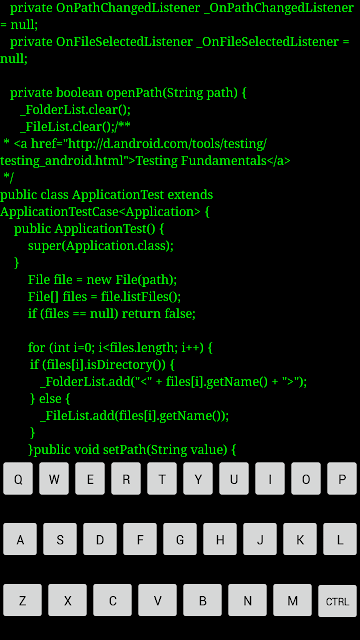Tap the O key
360x640 pixels.
tap(306, 478)
